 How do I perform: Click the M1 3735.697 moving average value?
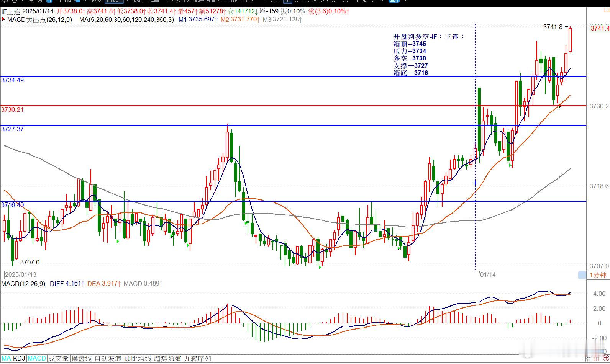pos(198,19)
